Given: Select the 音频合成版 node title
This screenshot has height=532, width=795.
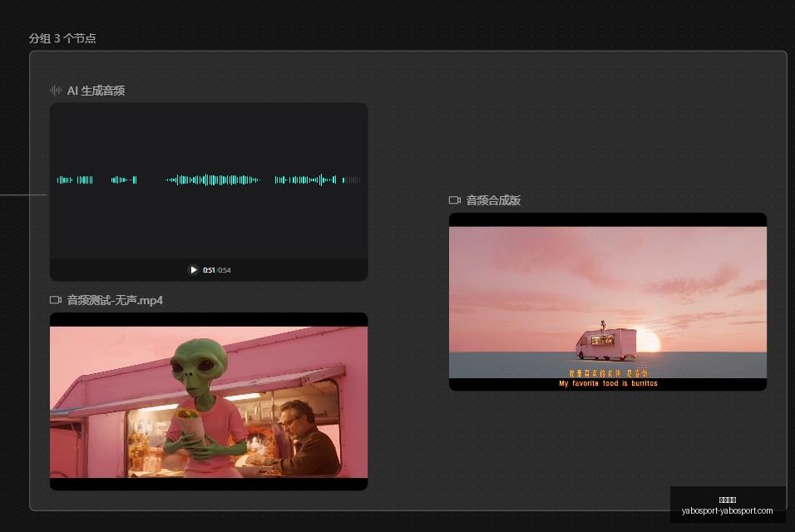Looking at the screenshot, I should [493, 200].
